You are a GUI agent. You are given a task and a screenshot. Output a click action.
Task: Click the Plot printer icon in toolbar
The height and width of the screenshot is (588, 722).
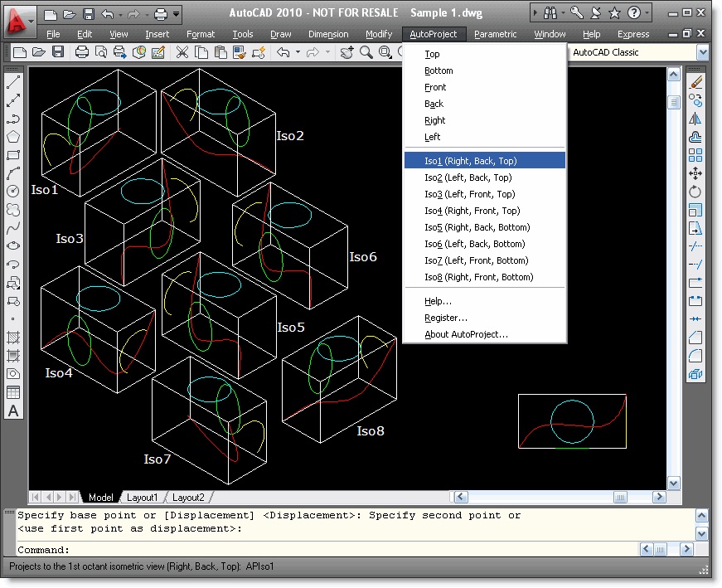(x=82, y=52)
